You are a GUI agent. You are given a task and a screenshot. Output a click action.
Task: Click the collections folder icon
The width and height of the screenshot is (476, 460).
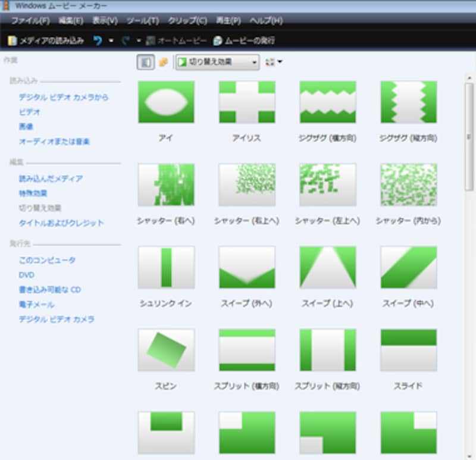[x=163, y=62]
